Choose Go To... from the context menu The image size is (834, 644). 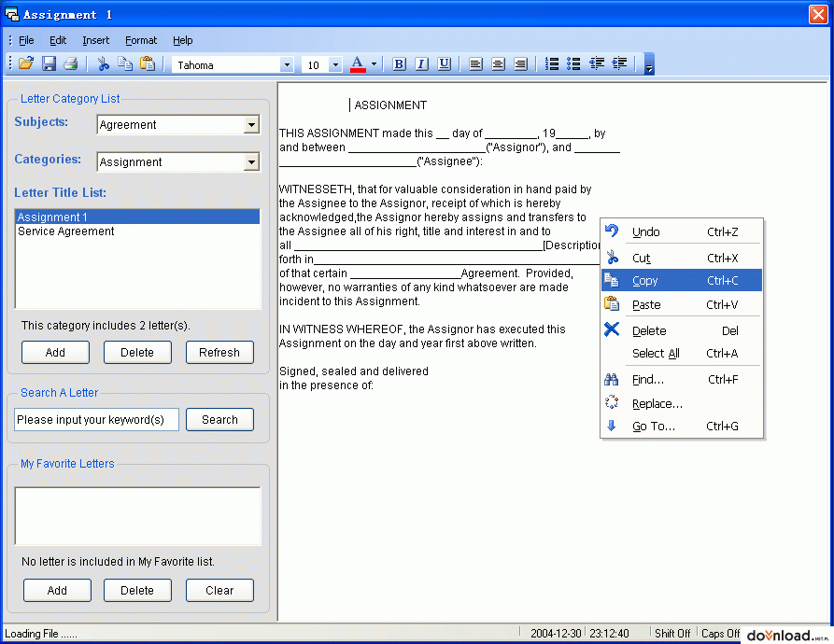coord(682,427)
